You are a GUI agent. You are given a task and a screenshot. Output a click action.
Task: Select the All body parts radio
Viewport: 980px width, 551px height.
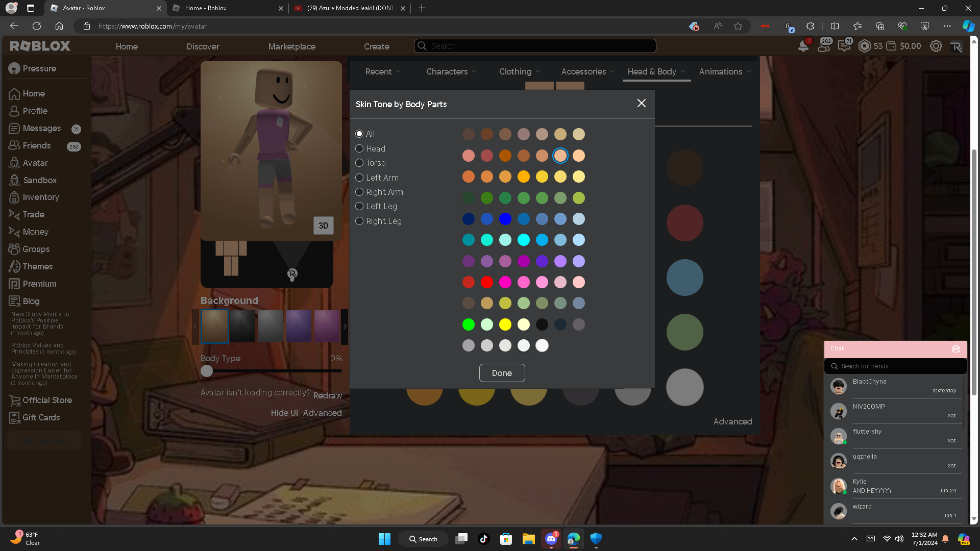tap(359, 134)
